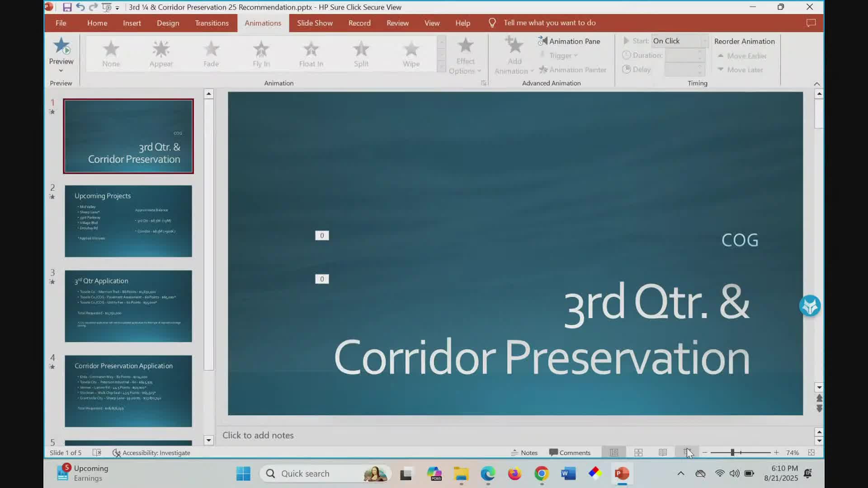Switch to Slide Sorter view

tap(638, 452)
